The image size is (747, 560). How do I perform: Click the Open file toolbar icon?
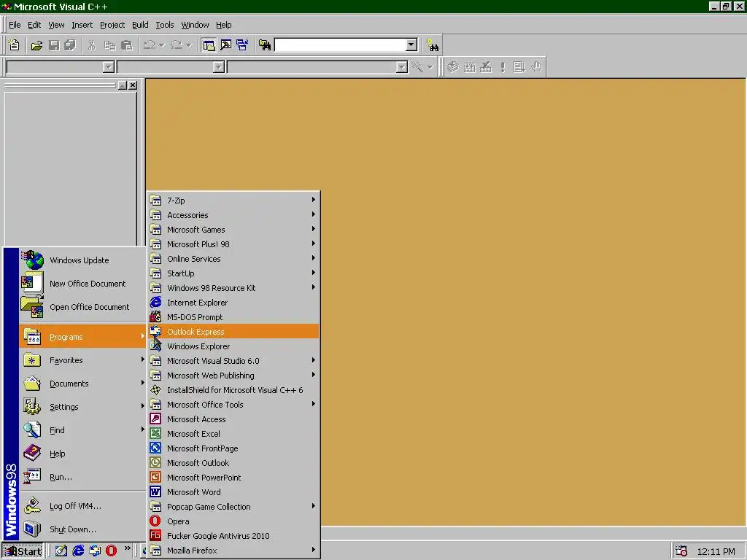coord(36,45)
